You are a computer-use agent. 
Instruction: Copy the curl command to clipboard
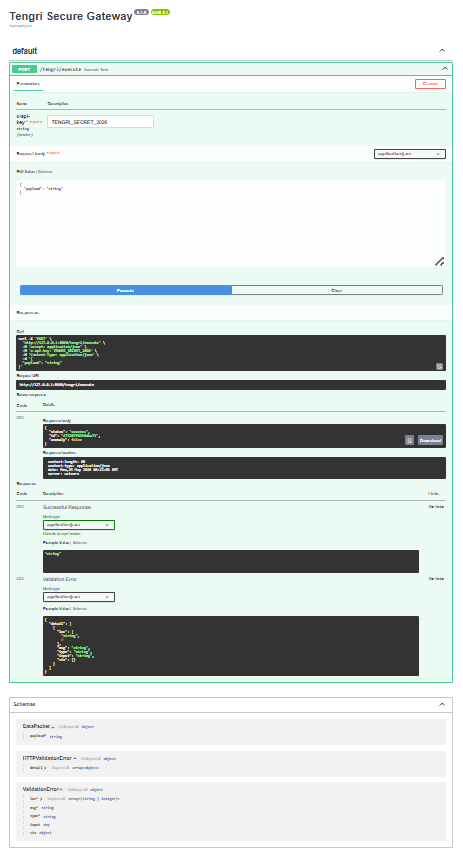pyautogui.click(x=439, y=366)
